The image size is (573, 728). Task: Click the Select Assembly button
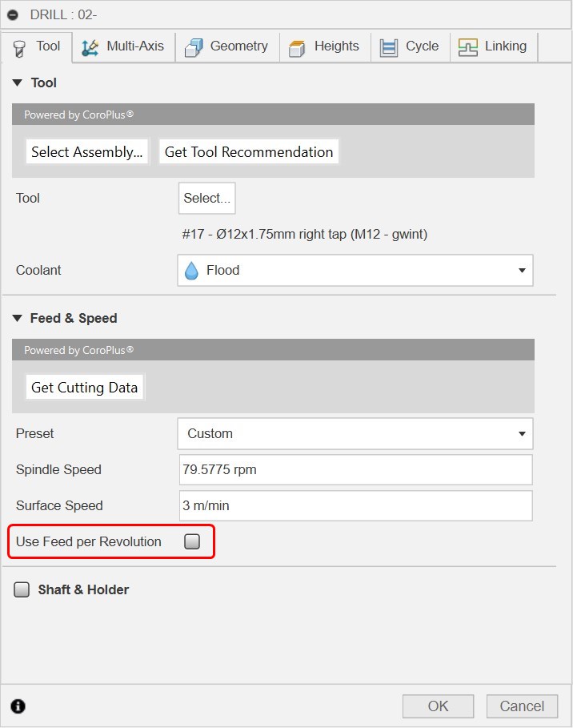(x=88, y=152)
